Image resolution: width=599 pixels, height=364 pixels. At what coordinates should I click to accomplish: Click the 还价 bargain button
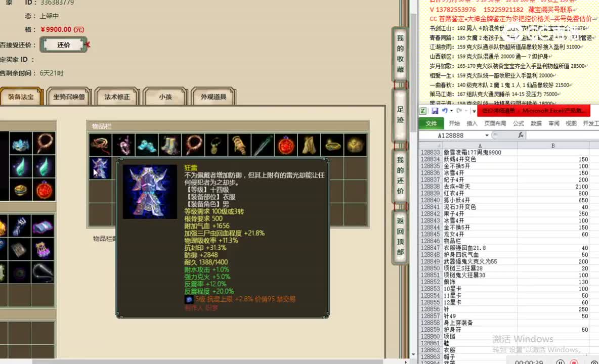[63, 45]
